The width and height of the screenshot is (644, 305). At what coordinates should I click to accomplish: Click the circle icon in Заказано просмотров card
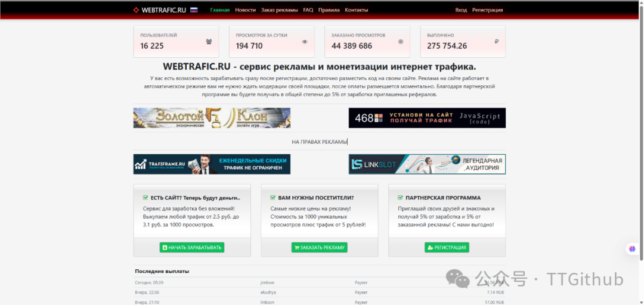tap(401, 42)
